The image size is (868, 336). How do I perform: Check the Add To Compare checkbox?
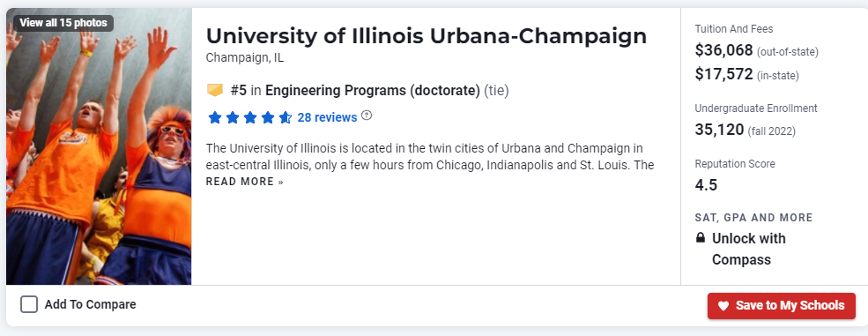[x=29, y=304]
